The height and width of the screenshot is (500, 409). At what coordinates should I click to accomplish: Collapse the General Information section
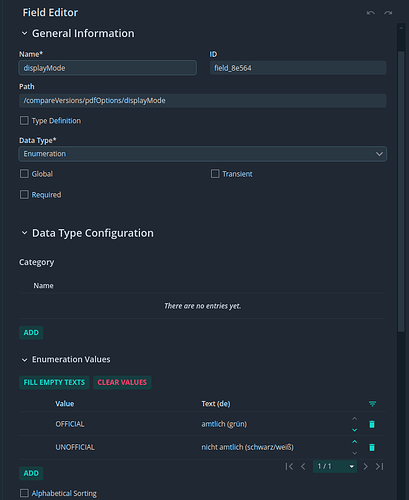coord(24,33)
